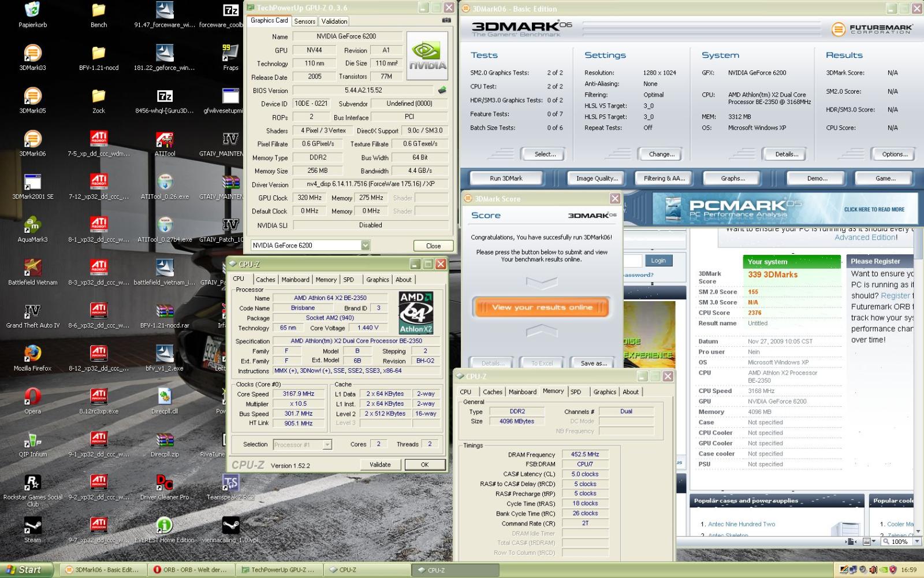Open the GPU-Z graphics card selector dropdown
This screenshot has width=924, height=578.
(365, 245)
